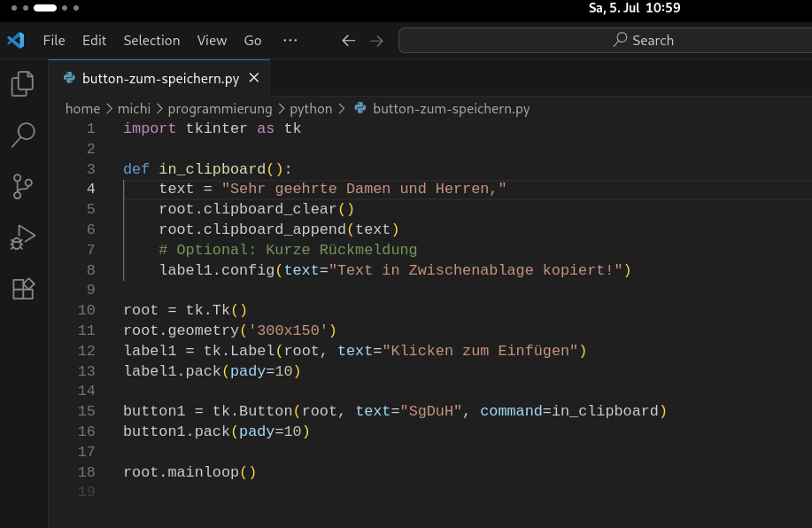This screenshot has height=528, width=812.
Task: Open the Extensions view
Action: tap(23, 289)
